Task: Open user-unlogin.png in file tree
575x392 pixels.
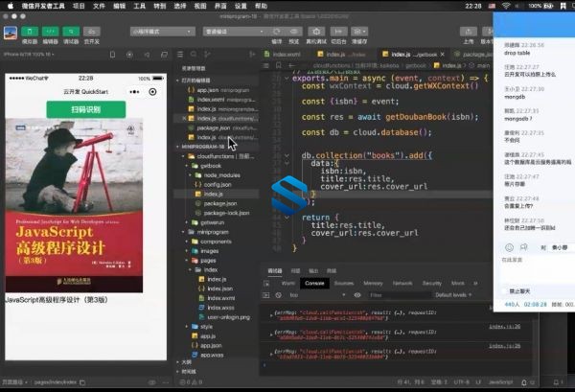Action: (x=228, y=317)
